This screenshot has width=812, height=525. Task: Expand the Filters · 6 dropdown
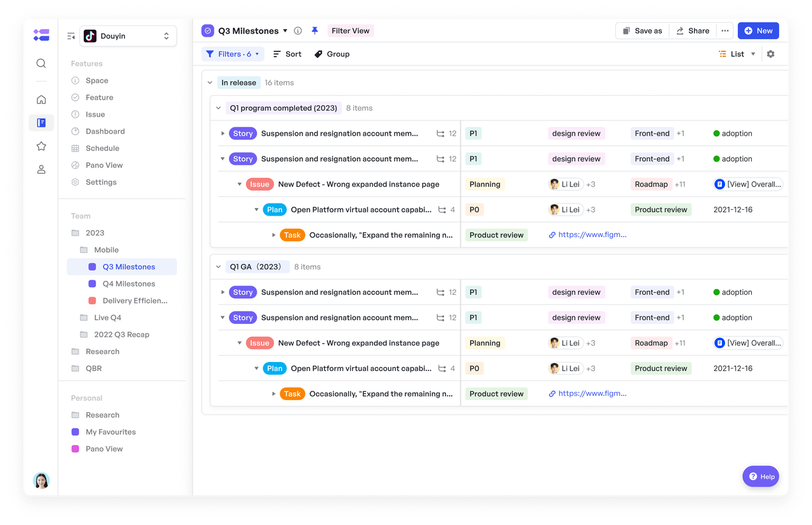pos(232,54)
